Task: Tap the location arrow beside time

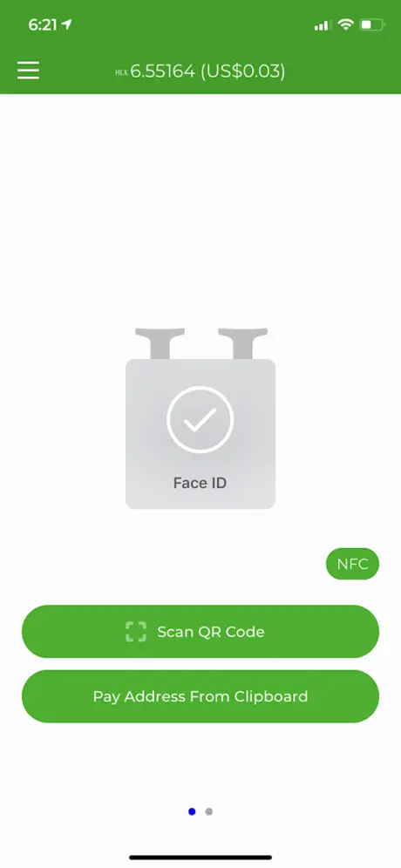Action: pyautogui.click(x=67, y=24)
